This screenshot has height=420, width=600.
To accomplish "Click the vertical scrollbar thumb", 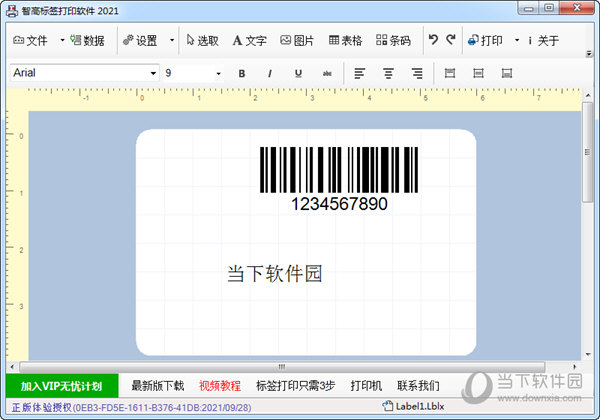I will click(588, 152).
